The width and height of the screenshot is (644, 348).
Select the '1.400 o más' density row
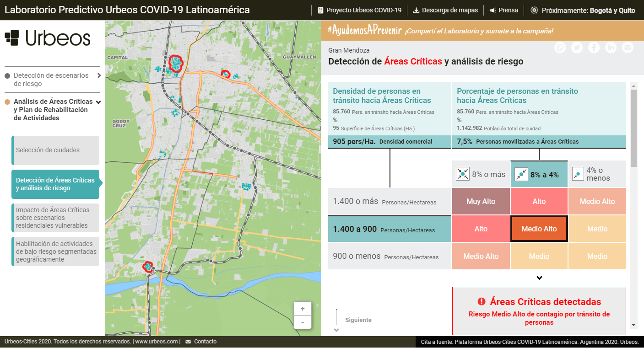(390, 202)
